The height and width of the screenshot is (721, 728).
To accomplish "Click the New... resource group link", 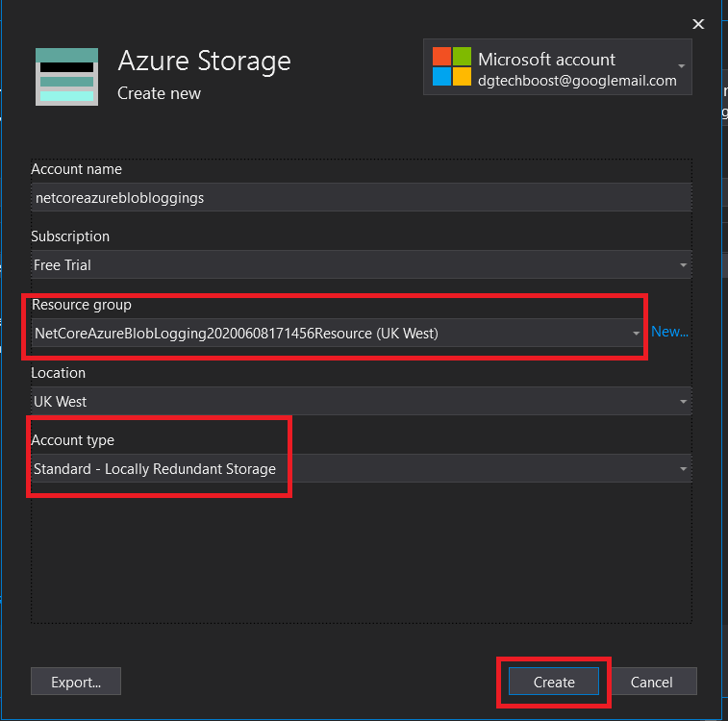I will [669, 332].
